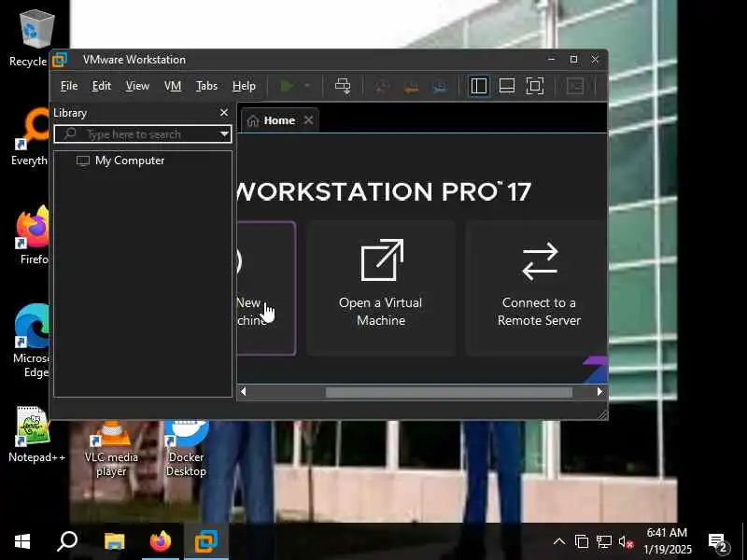Click the Library search field

[143, 134]
